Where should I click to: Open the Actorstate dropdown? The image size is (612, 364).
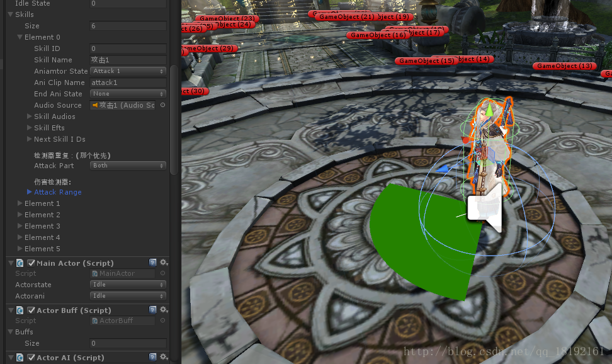[128, 285]
